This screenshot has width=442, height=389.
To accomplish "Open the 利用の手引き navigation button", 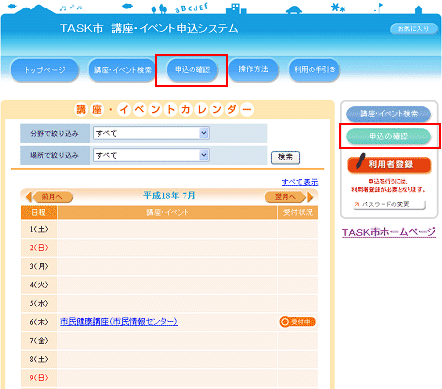I will point(314,69).
